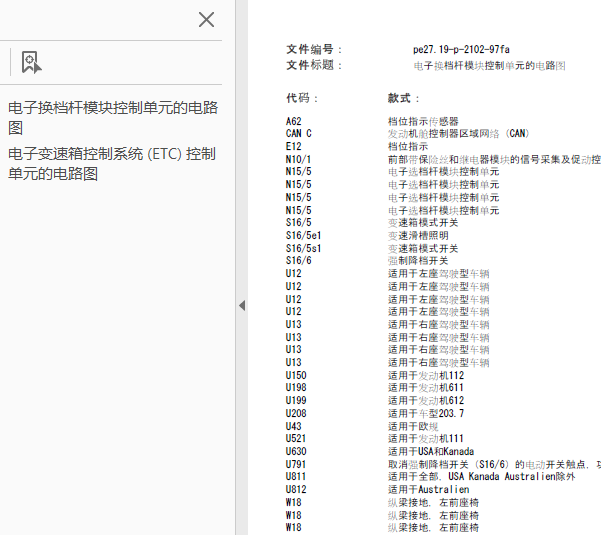Viewport: 601px width, 535px height.
Task: Select code U791
Action: (x=296, y=464)
